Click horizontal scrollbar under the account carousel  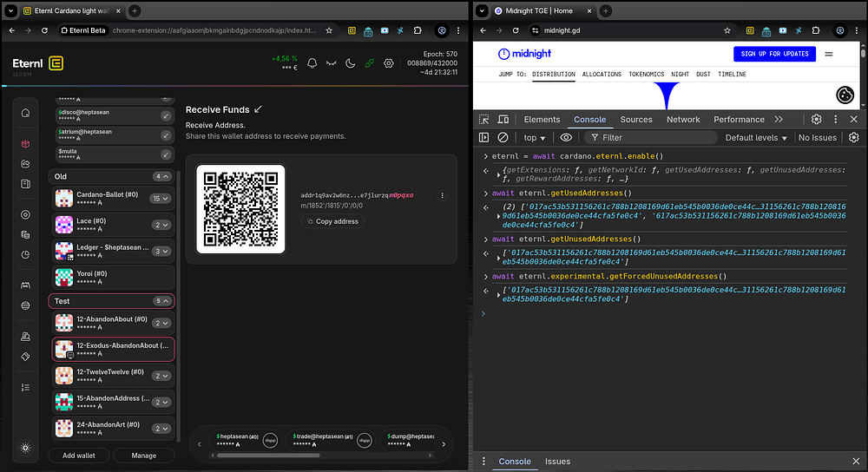pos(268,456)
